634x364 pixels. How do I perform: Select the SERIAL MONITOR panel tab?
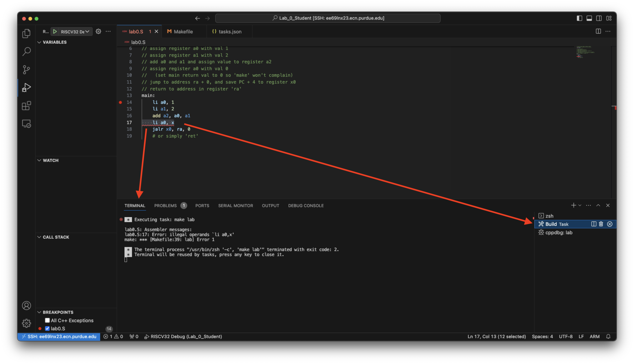tap(236, 206)
